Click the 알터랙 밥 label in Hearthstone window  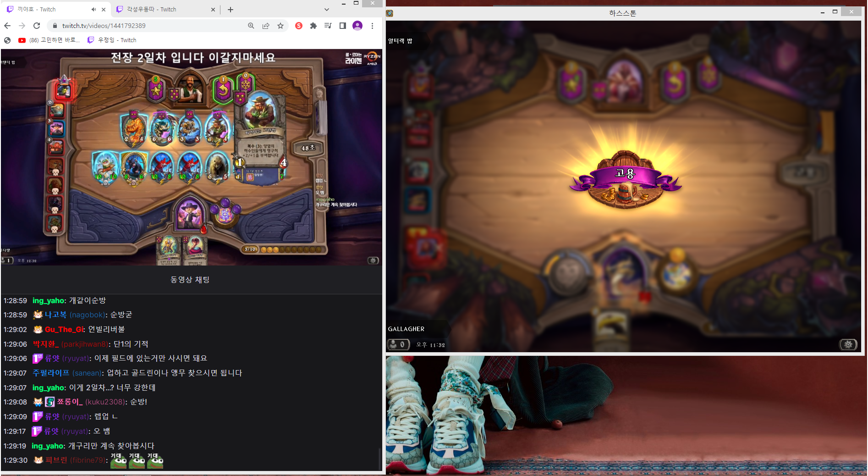tap(400, 41)
